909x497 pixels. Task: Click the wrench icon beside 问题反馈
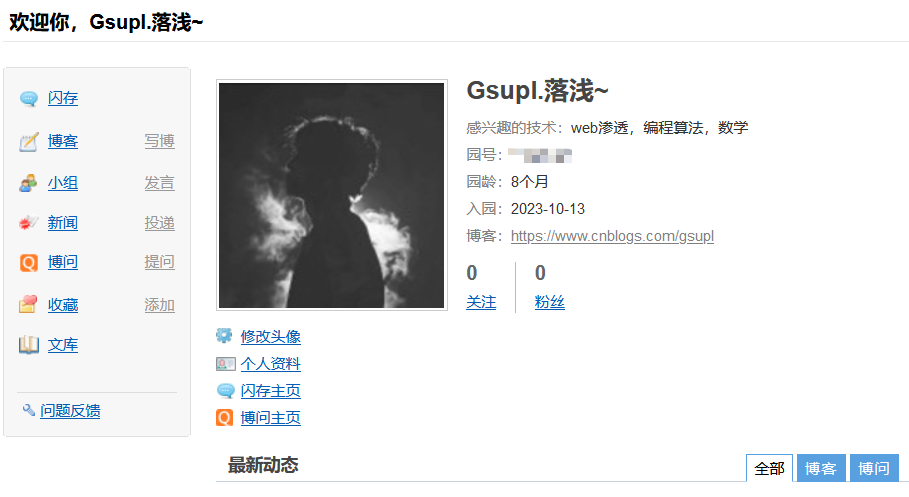pos(29,410)
